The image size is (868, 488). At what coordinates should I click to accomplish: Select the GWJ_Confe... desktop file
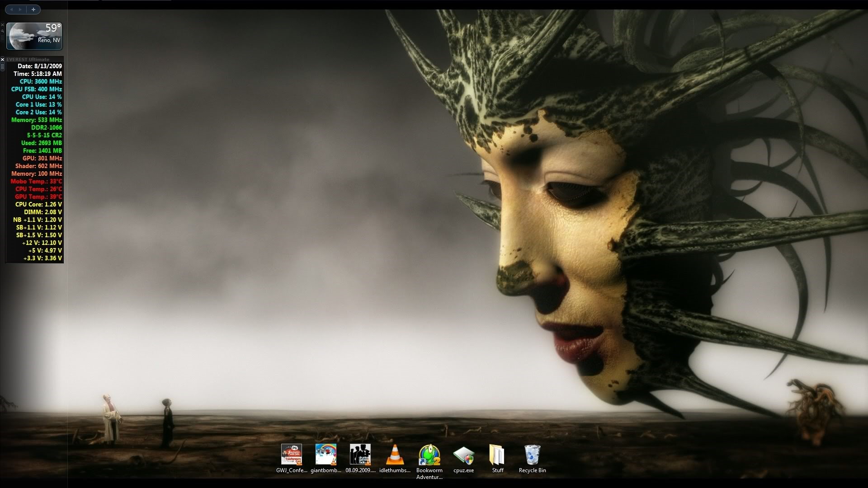click(x=292, y=458)
